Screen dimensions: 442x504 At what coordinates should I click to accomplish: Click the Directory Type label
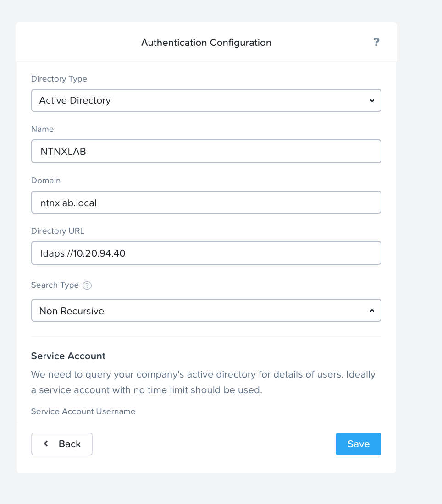(x=59, y=79)
